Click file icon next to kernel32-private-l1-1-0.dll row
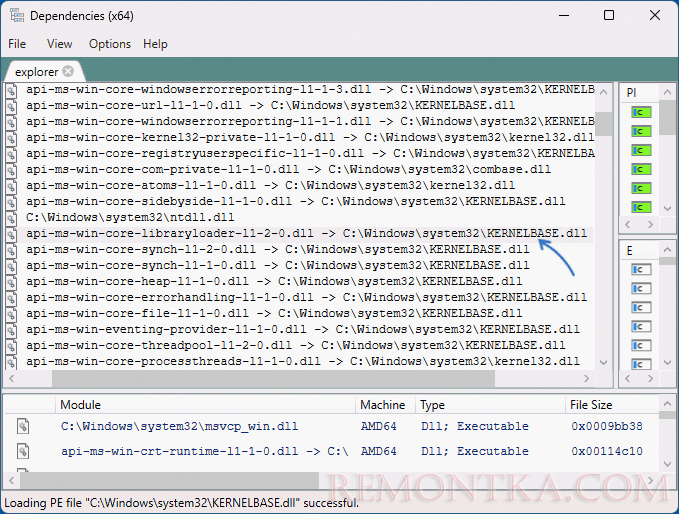The width and height of the screenshot is (679, 514). coord(11,139)
